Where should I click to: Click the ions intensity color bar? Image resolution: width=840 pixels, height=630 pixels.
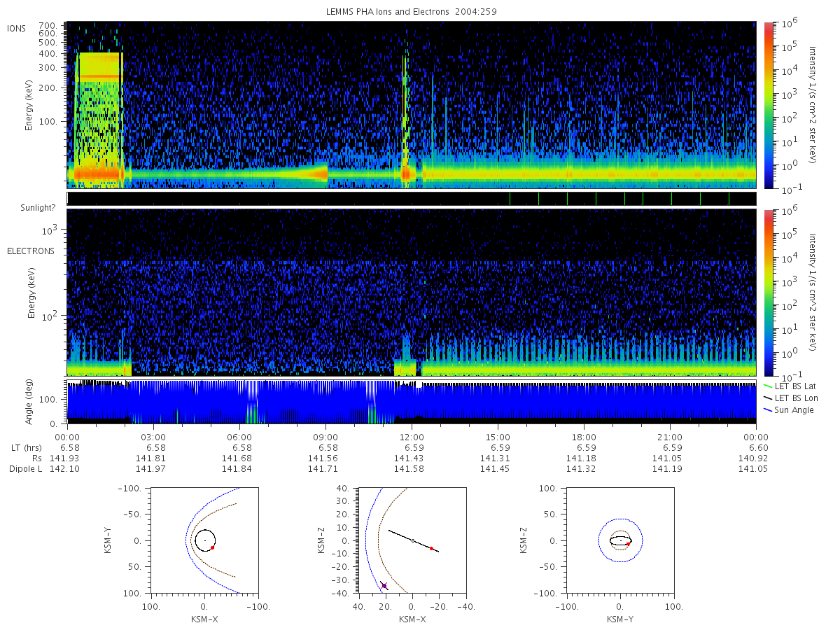click(768, 105)
